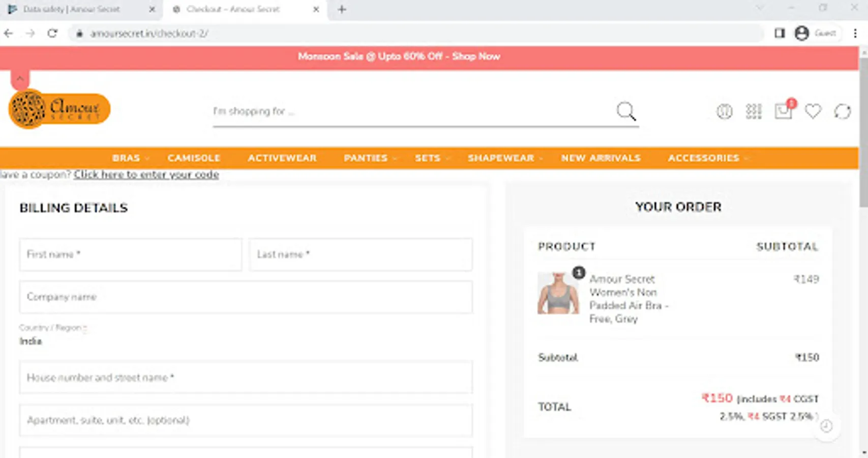Click the red ₹150 total amount
868x458 pixels.
pyautogui.click(x=717, y=398)
